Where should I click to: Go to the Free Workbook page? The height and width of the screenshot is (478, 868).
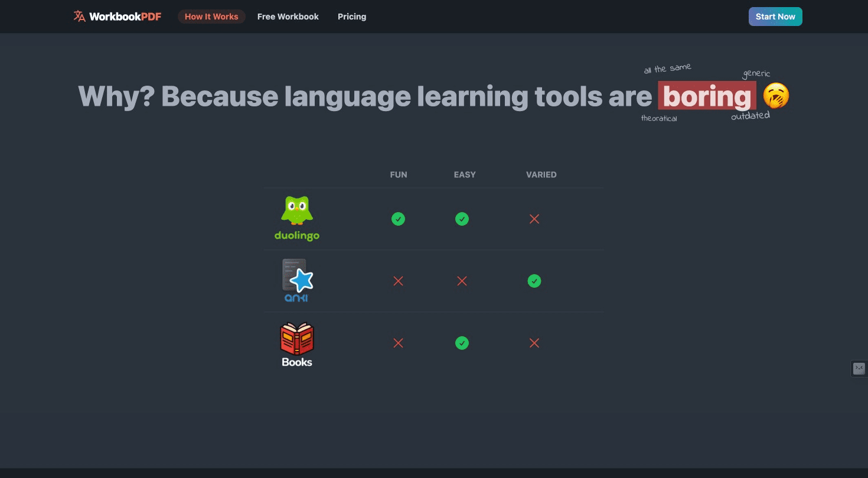[288, 17]
